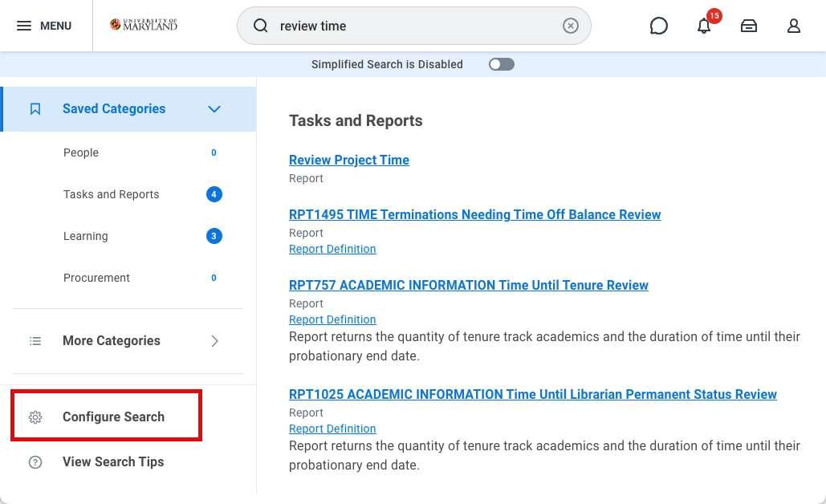Image resolution: width=826 pixels, height=504 pixels.
Task: Open the Review Project Time report
Action: pyautogui.click(x=348, y=160)
